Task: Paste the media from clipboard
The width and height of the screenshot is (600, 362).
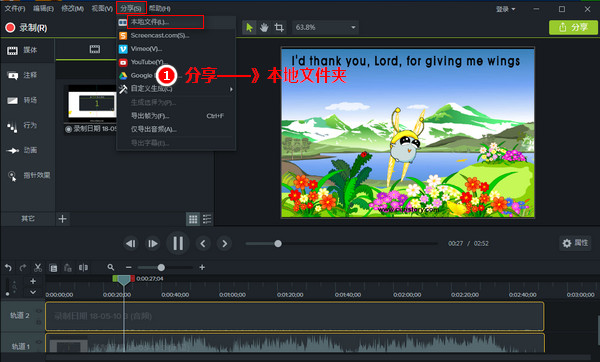Action: click(68, 268)
